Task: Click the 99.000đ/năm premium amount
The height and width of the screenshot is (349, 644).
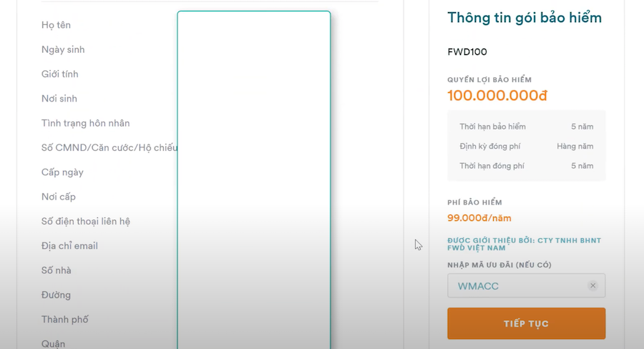Action: (x=479, y=218)
